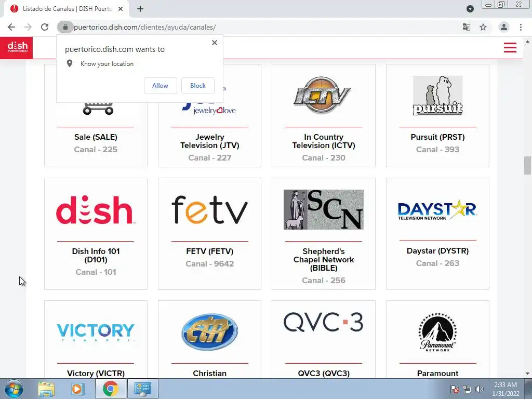Close the Listado de Canales tab

tap(121, 9)
